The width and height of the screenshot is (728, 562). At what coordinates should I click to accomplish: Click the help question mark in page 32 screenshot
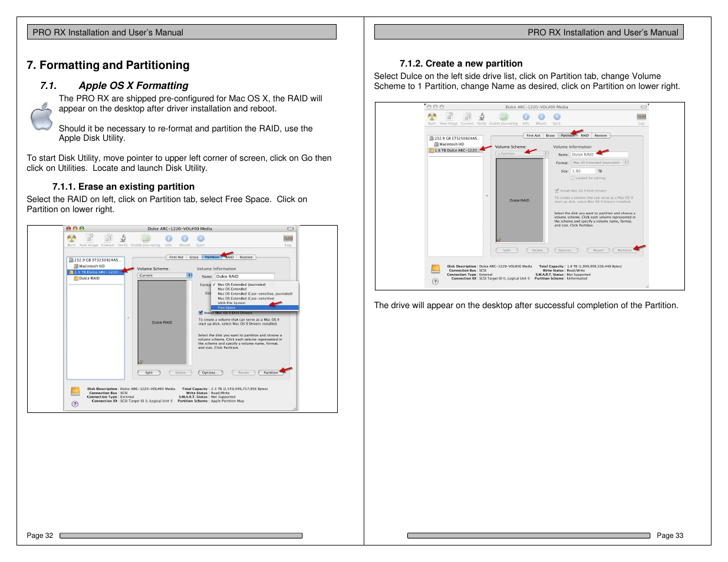pyautogui.click(x=75, y=404)
